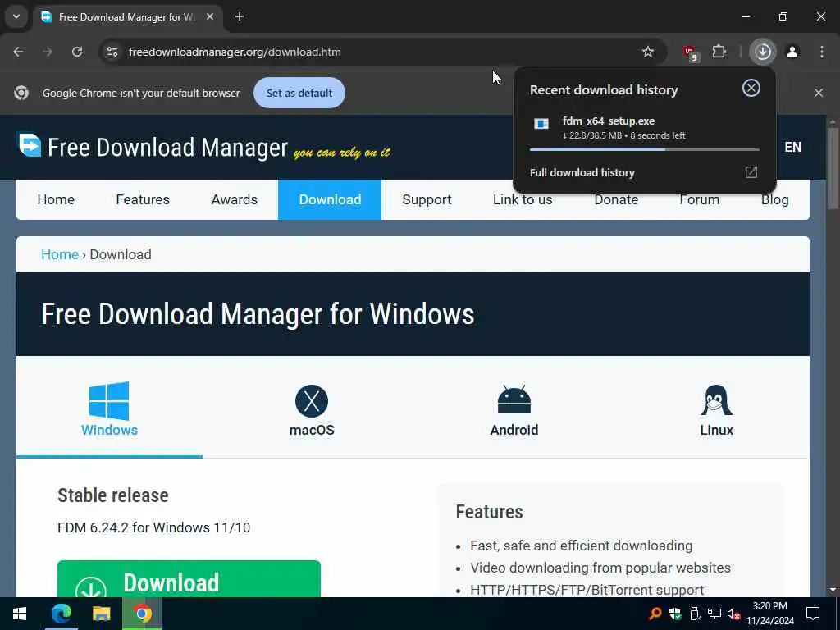Click the 'Stable release' heading
Viewport: 840px width, 630px height.
(113, 495)
